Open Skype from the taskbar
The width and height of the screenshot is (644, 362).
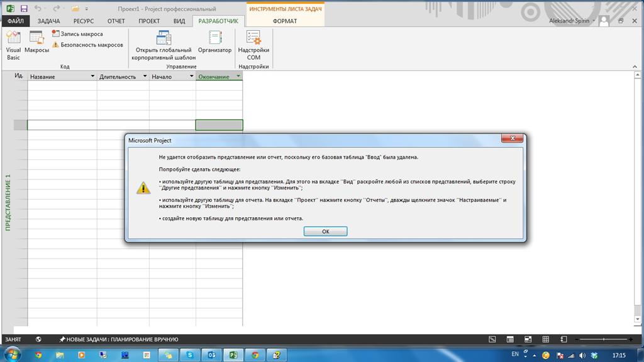tap(190, 354)
